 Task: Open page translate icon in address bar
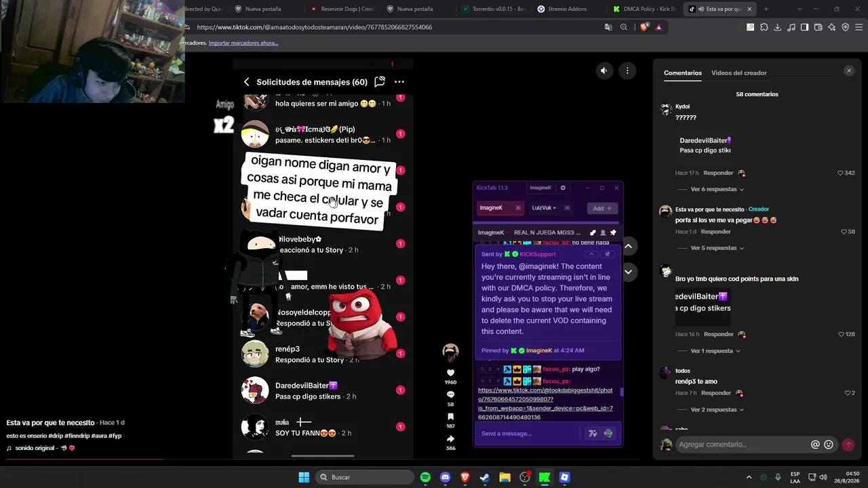[608, 27]
